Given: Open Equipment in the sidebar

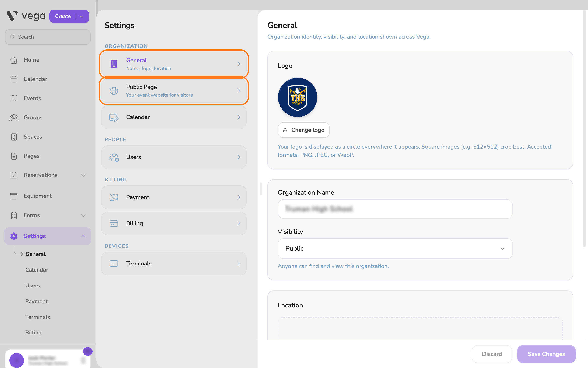Looking at the screenshot, I should tap(48, 196).
